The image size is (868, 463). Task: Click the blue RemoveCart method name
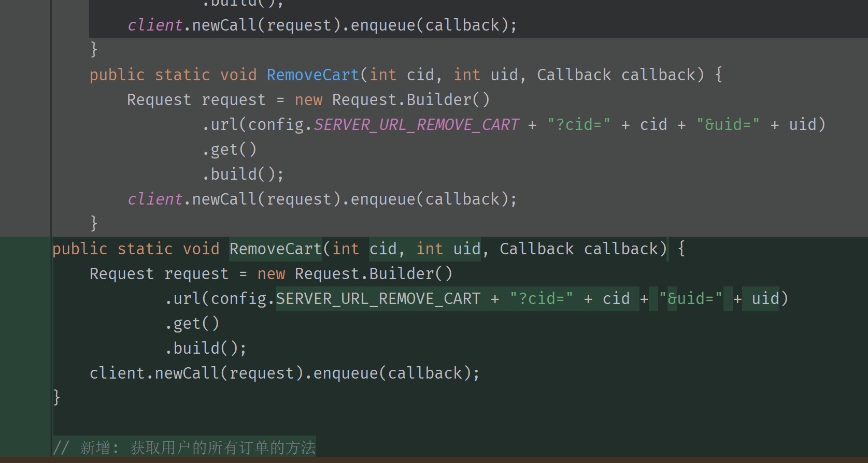point(312,75)
